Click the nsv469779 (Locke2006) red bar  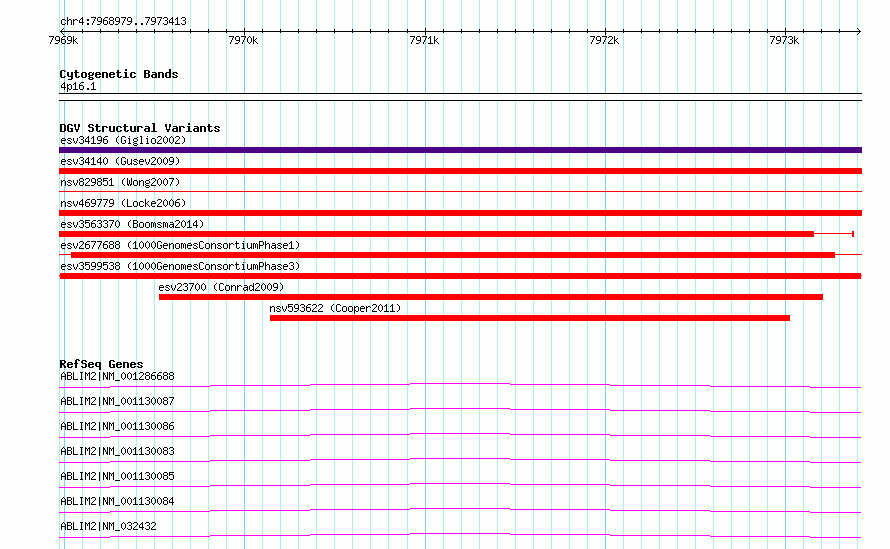pos(460,213)
